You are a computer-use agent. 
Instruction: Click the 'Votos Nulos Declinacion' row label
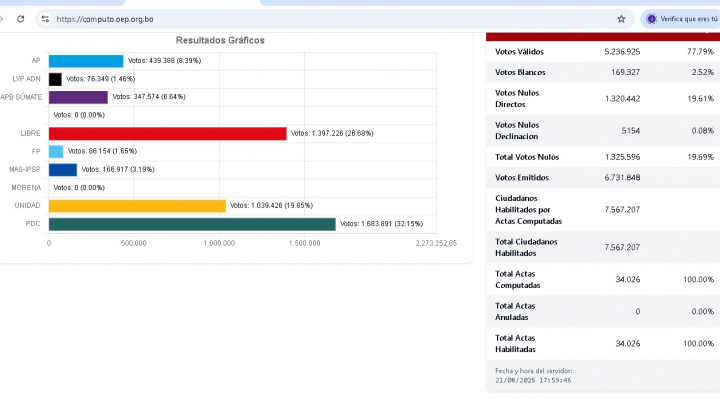[517, 130]
